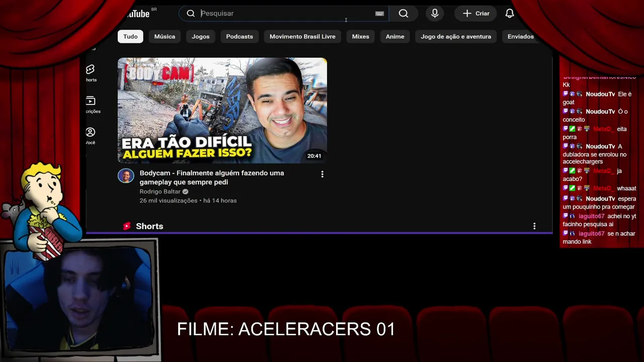Choose the Podcasts chip

pyautogui.click(x=239, y=36)
